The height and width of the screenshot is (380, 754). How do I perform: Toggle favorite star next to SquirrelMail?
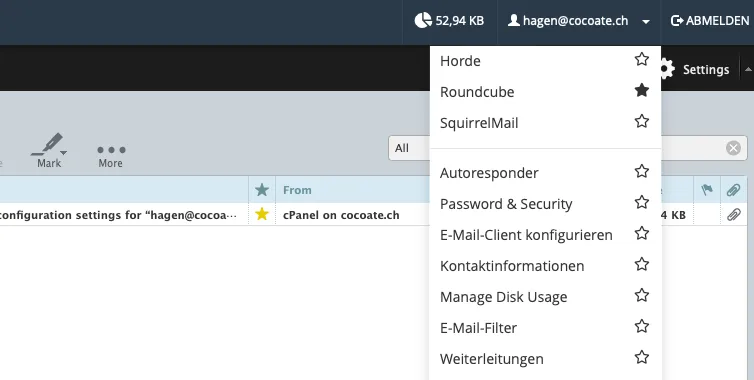point(642,121)
